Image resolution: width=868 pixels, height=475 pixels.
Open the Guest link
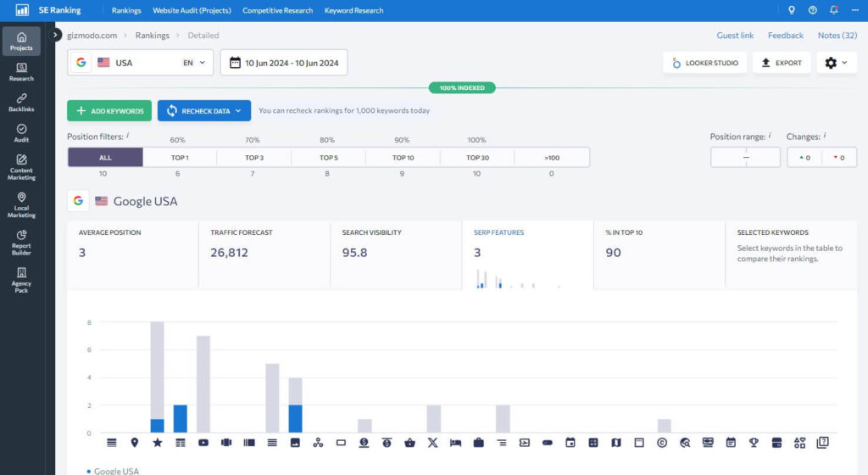735,36
